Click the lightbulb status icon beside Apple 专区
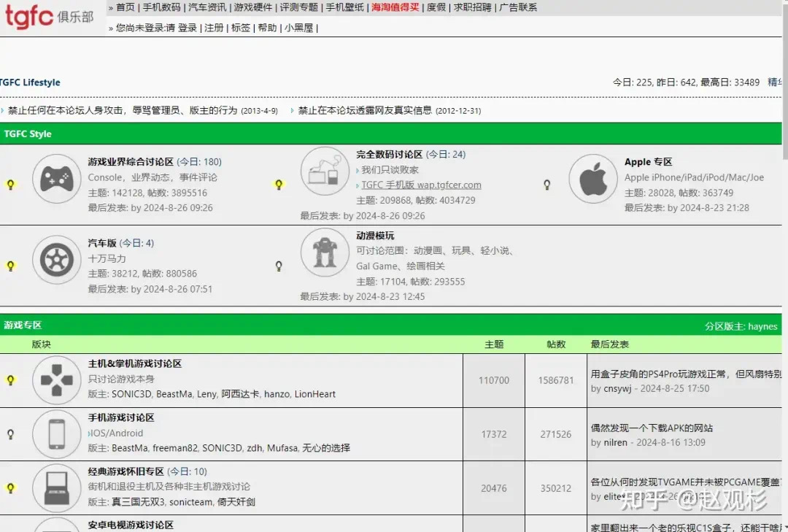 pyautogui.click(x=546, y=185)
